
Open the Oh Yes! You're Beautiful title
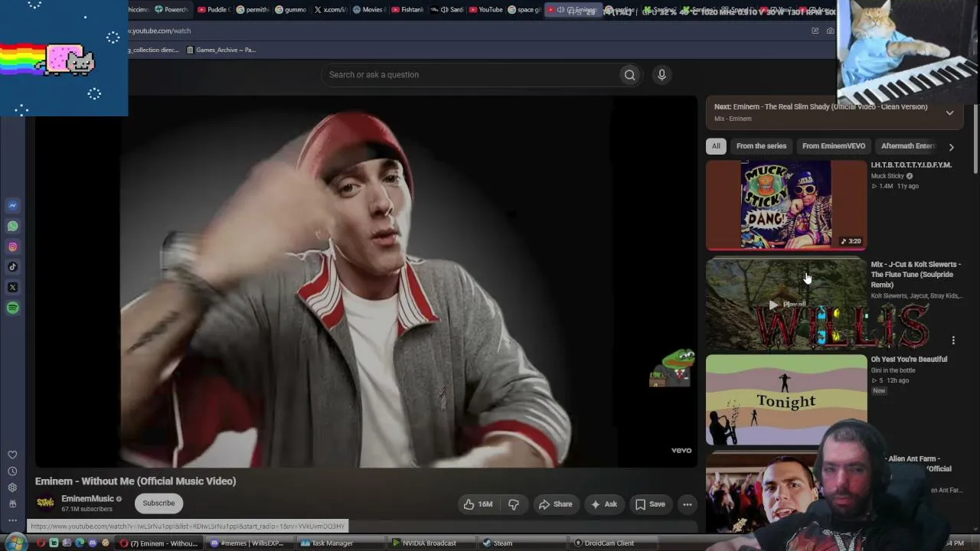tap(909, 359)
